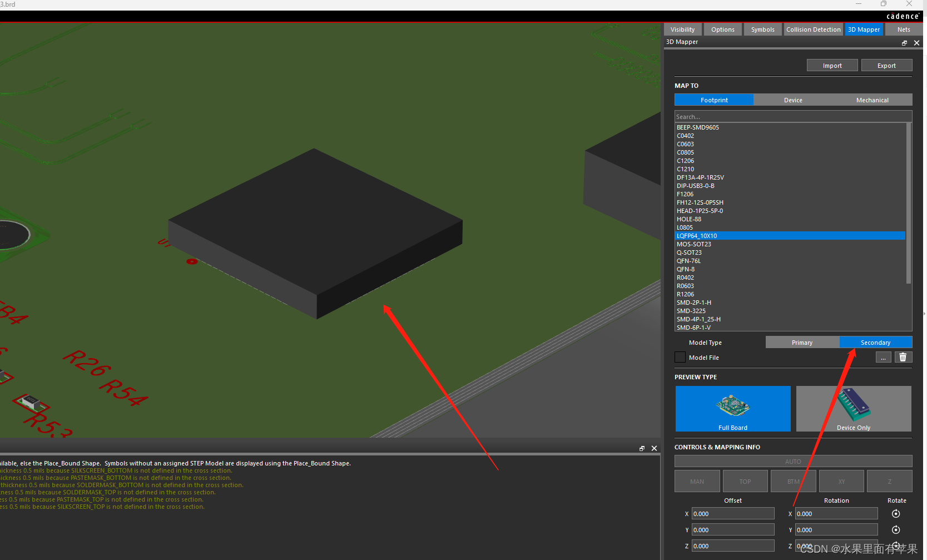
Task: Close the 3D Mapper panel
Action: click(916, 43)
